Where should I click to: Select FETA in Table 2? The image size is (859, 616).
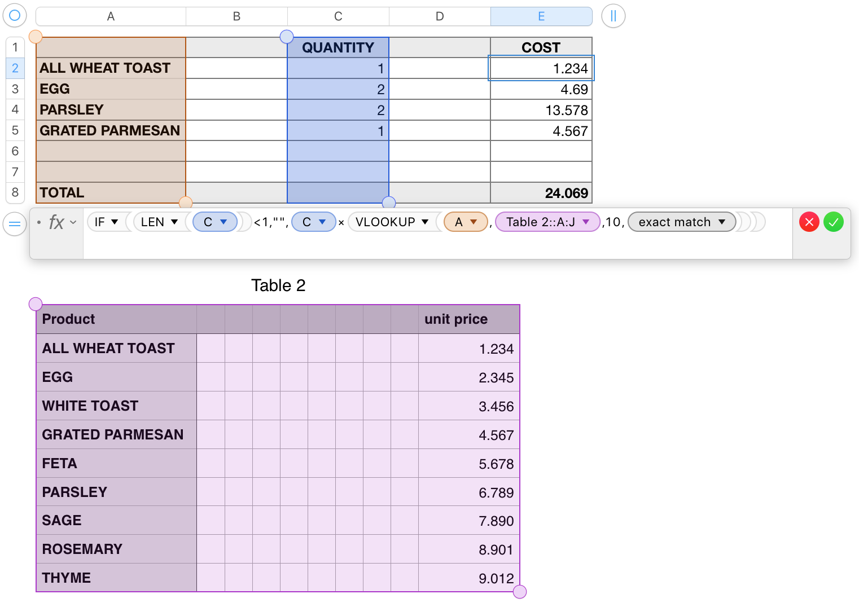117,463
